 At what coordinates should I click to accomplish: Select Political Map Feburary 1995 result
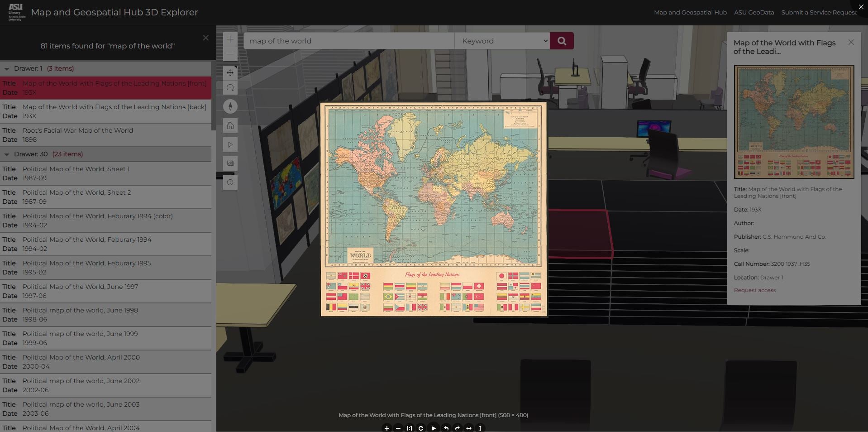point(105,268)
